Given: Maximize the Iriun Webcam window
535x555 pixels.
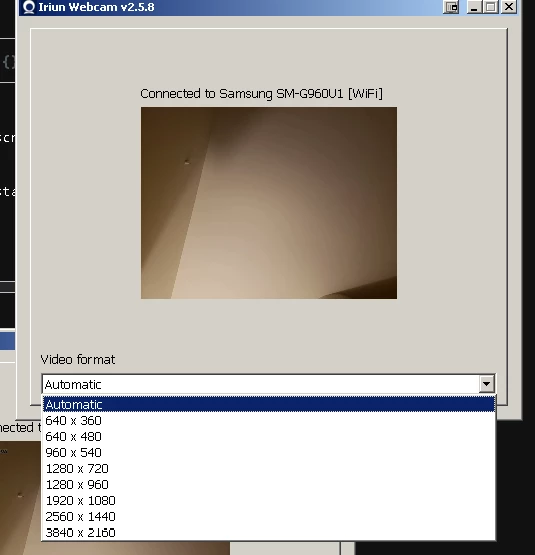Looking at the screenshot, I should point(491,7).
